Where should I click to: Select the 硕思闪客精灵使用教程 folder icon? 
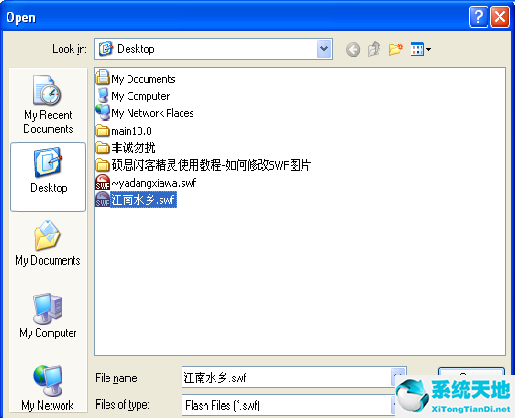pos(102,165)
